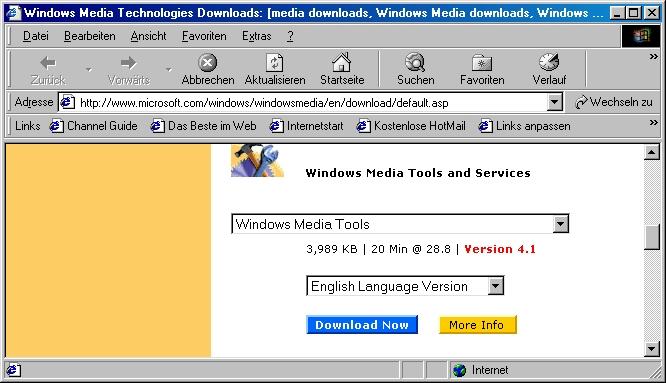The height and width of the screenshot is (383, 666).
Task: Open the Suchen search pane
Action: click(415, 69)
